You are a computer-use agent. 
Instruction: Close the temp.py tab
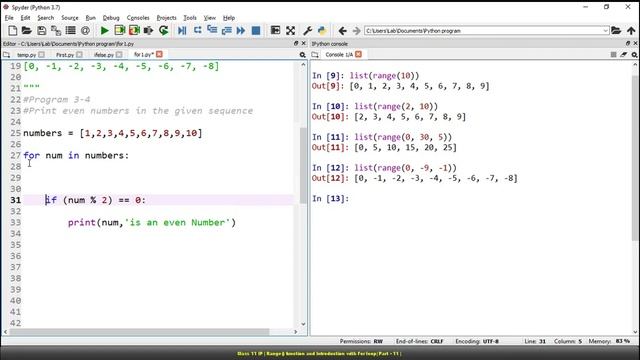[x=41, y=55]
